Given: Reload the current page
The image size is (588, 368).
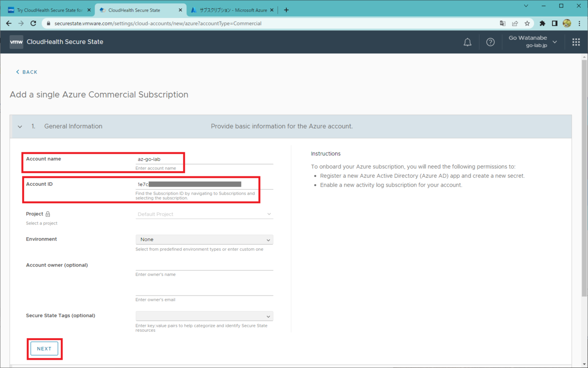Looking at the screenshot, I should 33,23.
